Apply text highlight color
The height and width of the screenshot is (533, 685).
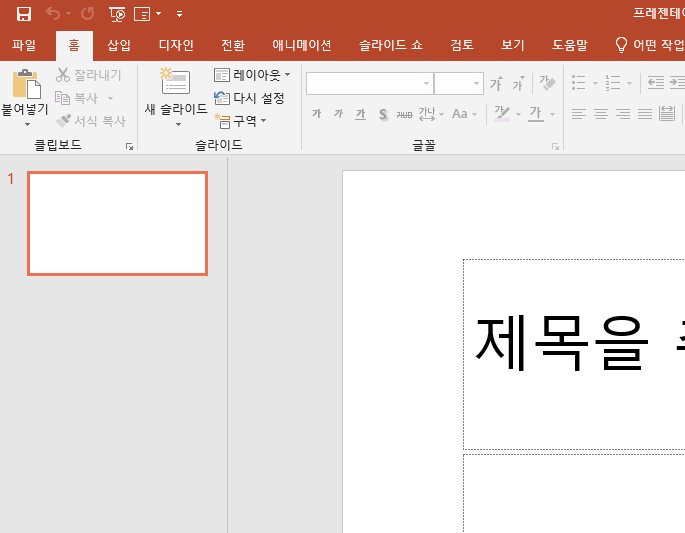pos(502,114)
